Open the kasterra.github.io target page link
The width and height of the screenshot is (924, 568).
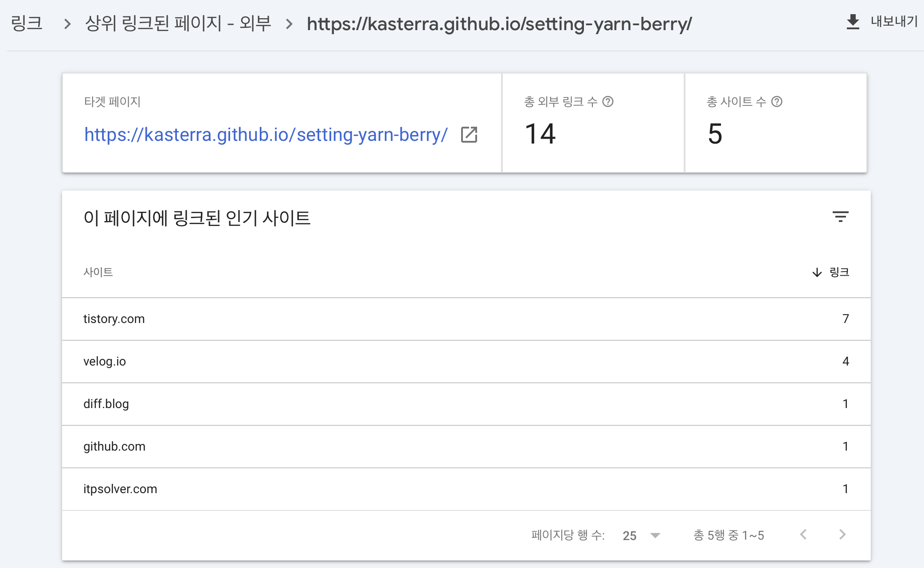[266, 135]
